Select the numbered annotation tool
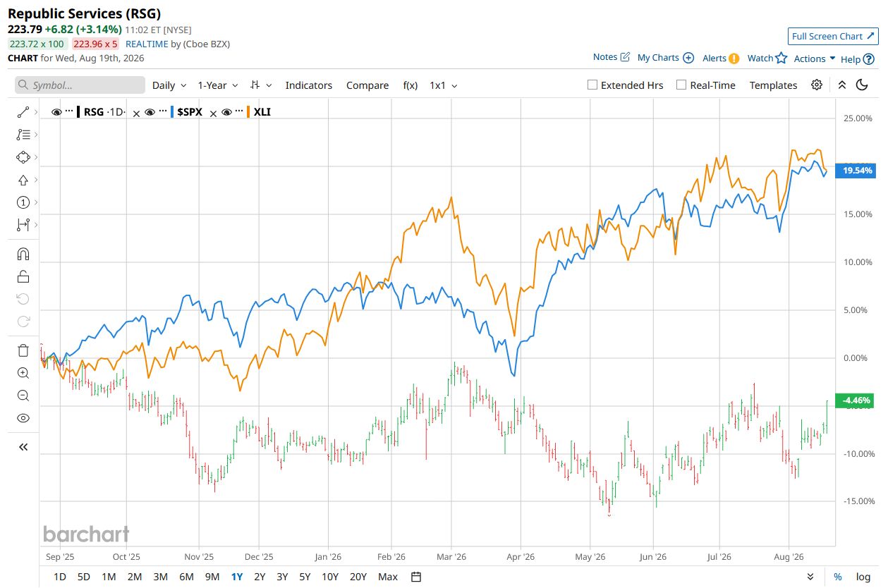This screenshot has height=588, width=888. (23, 202)
